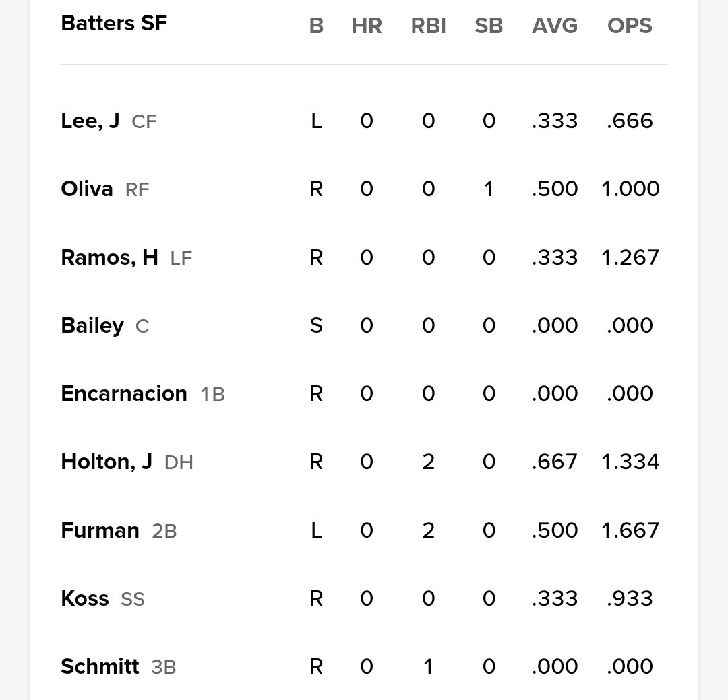
Task: Click the SB column header
Action: pyautogui.click(x=489, y=26)
